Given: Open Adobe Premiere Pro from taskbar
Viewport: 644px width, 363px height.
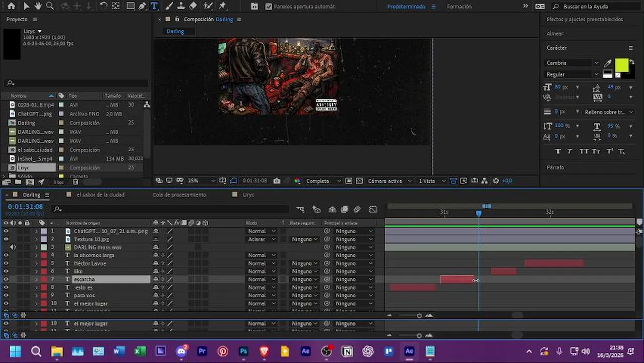Looking at the screenshot, I should click(202, 351).
